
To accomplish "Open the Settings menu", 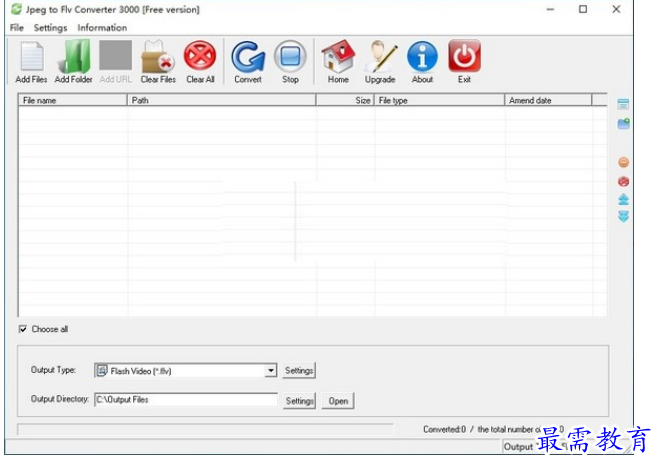I will tap(50, 28).
